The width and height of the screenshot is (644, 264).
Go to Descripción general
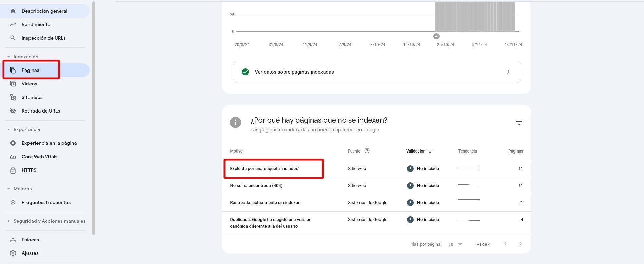(x=44, y=11)
